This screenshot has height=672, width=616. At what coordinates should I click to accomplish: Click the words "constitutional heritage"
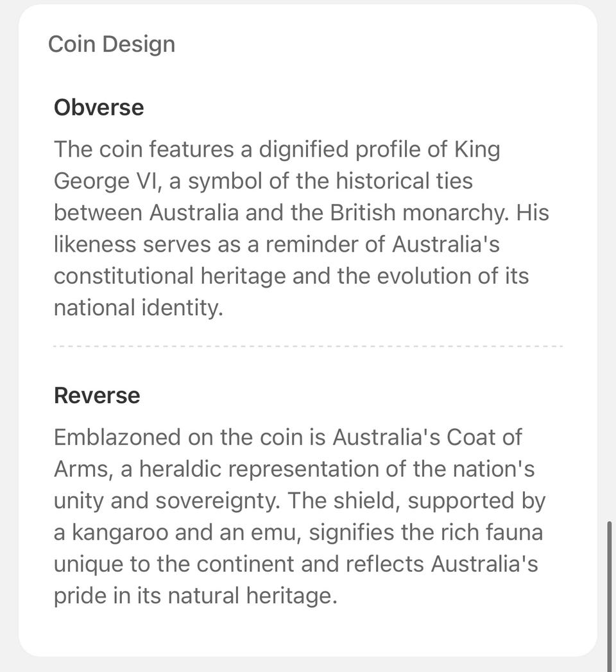point(169,276)
